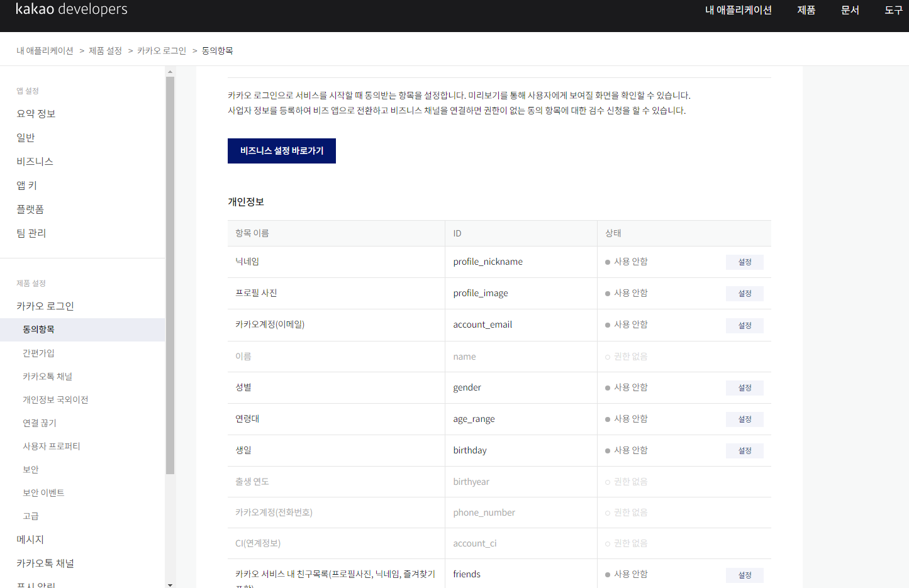Screen dimensions: 909x588
Task: Open 플랫폼 in sidebar
Action: click(x=30, y=209)
